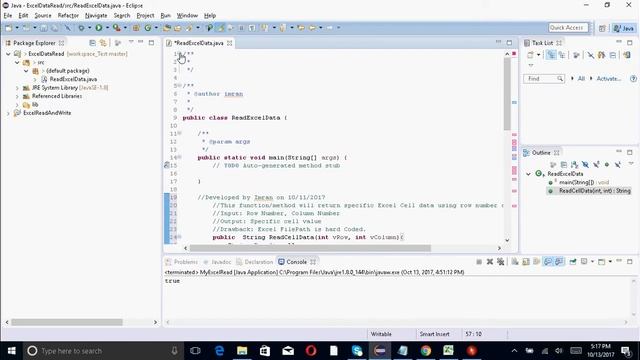Click Back navigation arrow in toolbar
The image size is (640, 360).
[x=312, y=28]
